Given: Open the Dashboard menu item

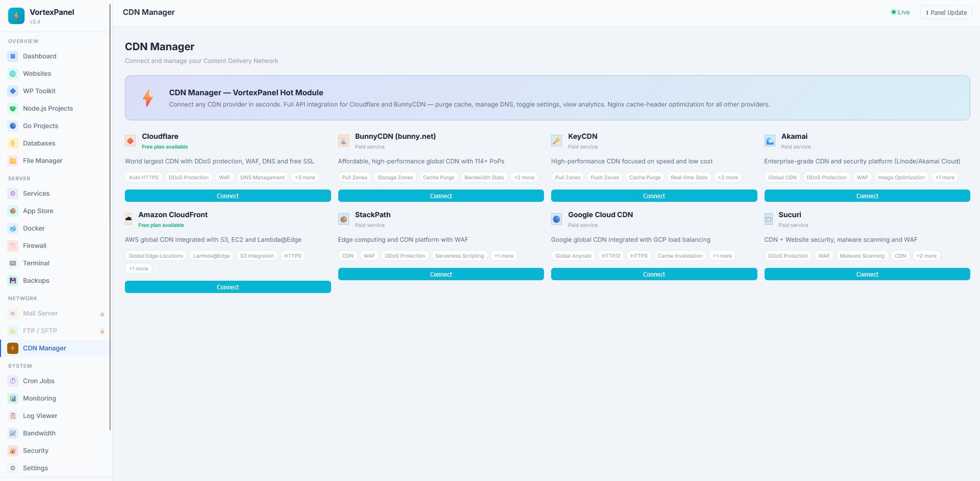Looking at the screenshot, I should [x=55, y=56].
